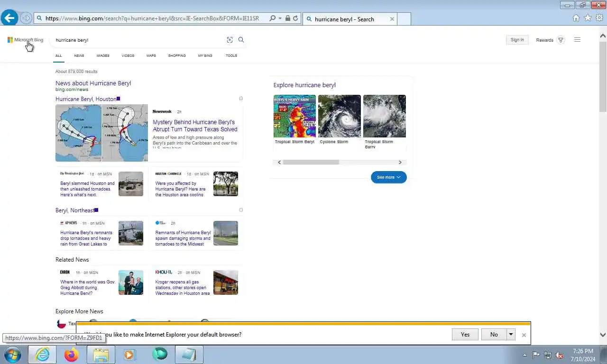This screenshot has width=607, height=364.
Task: Open Rewards link
Action: coord(544,40)
